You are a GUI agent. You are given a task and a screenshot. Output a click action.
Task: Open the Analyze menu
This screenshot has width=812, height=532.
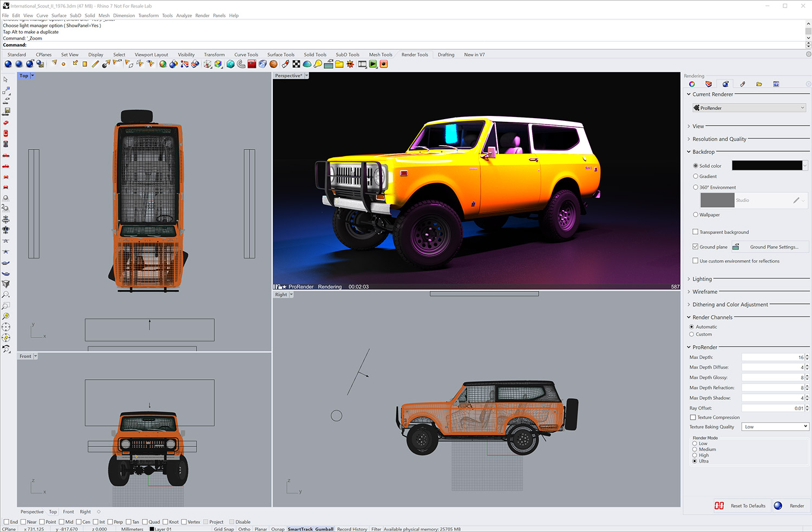pyautogui.click(x=184, y=16)
